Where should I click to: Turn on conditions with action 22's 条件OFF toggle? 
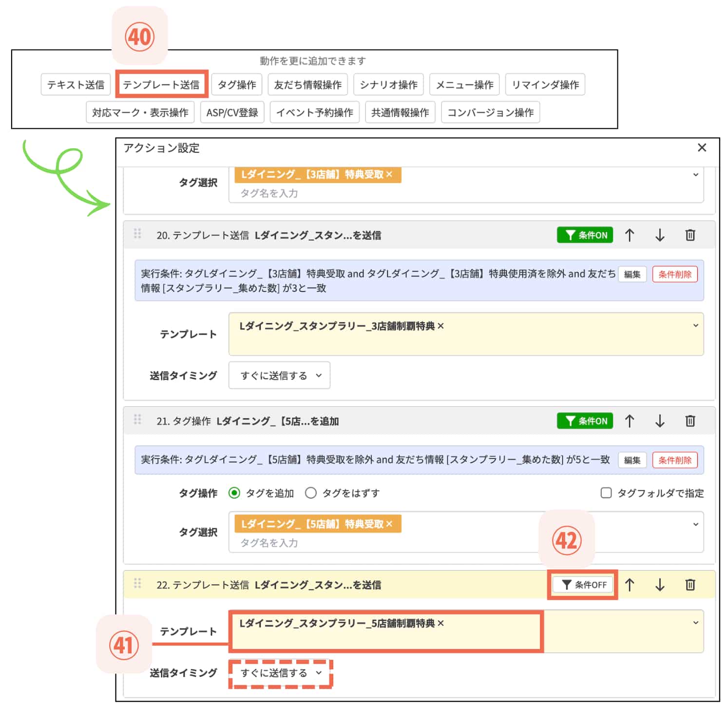click(582, 584)
